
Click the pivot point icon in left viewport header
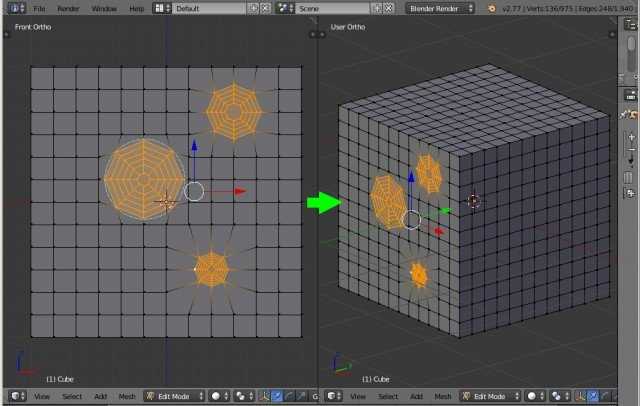click(x=244, y=396)
